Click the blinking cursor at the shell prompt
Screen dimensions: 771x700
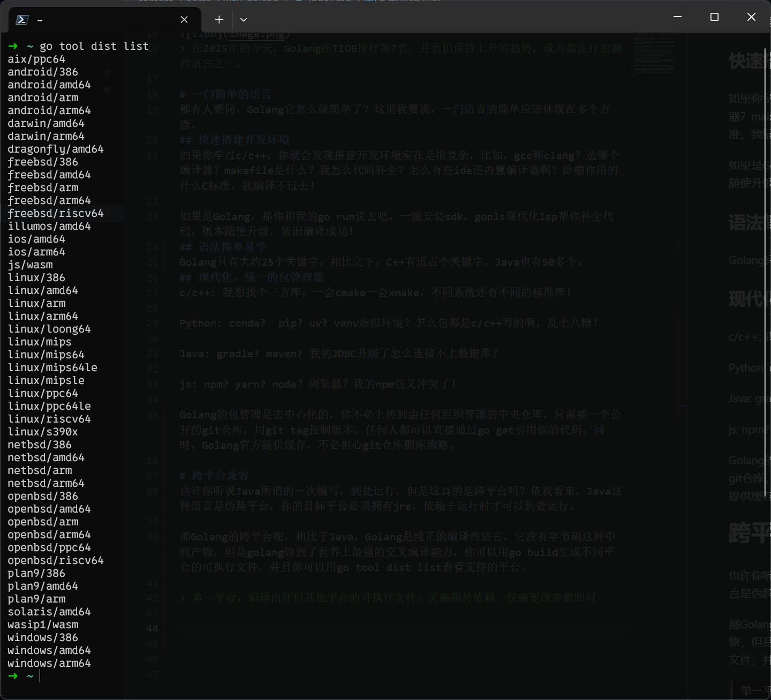(x=40, y=676)
